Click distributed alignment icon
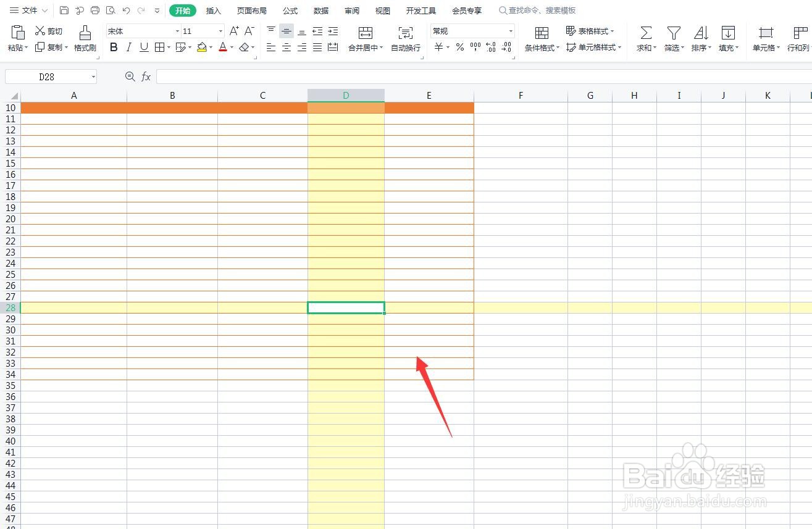Screen dimensions: 812x529 (x=333, y=48)
